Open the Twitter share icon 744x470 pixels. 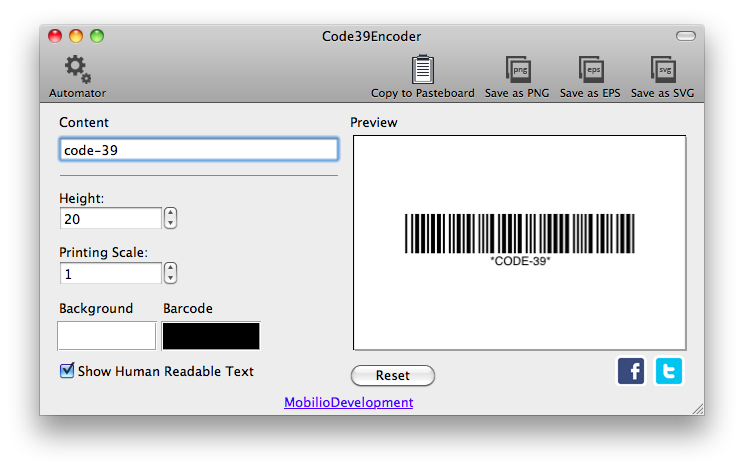click(669, 371)
